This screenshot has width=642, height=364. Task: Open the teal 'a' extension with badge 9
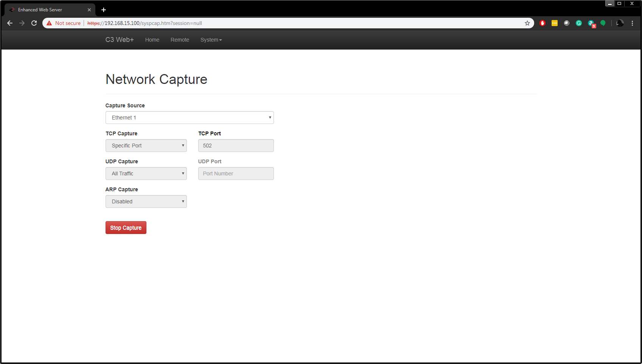pyautogui.click(x=591, y=24)
